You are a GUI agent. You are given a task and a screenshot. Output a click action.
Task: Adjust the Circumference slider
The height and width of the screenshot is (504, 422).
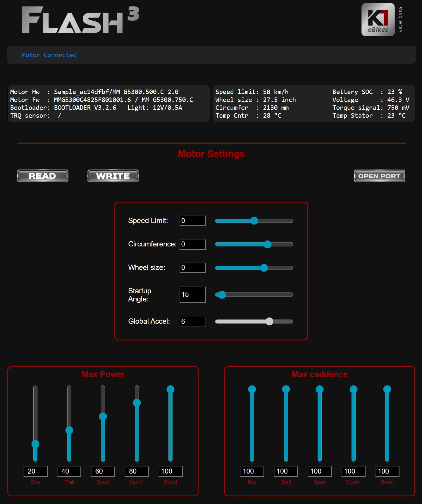[x=254, y=244]
